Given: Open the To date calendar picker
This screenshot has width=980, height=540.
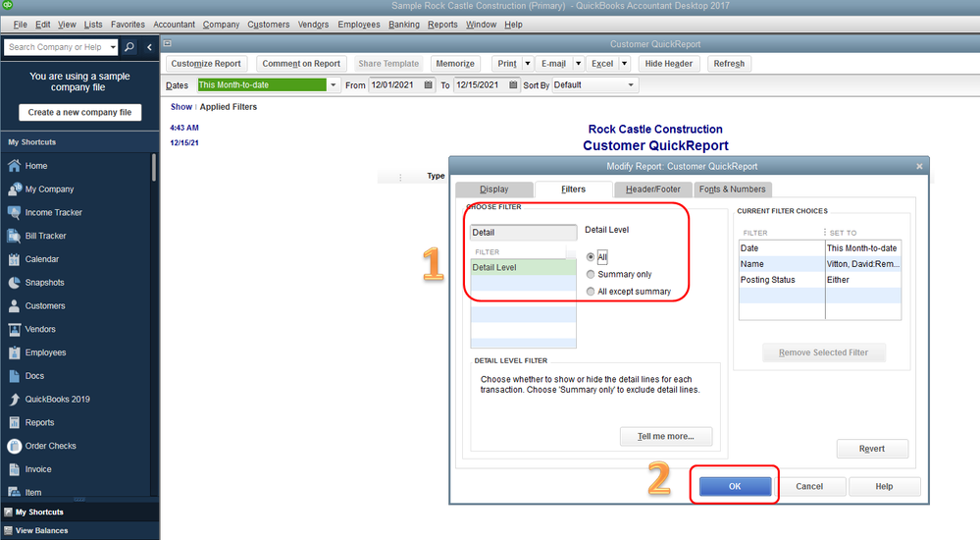Looking at the screenshot, I should (513, 85).
